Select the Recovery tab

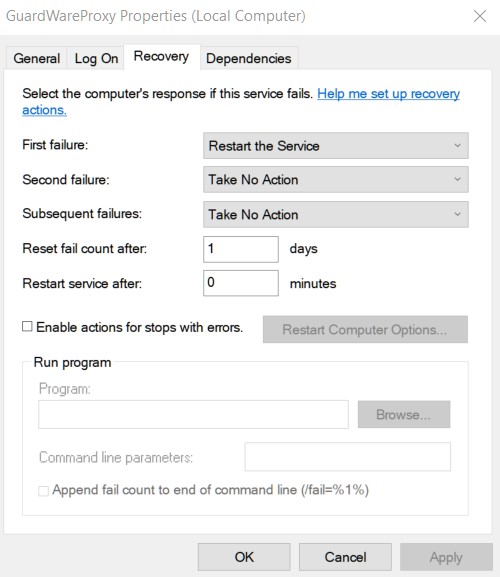coord(162,57)
